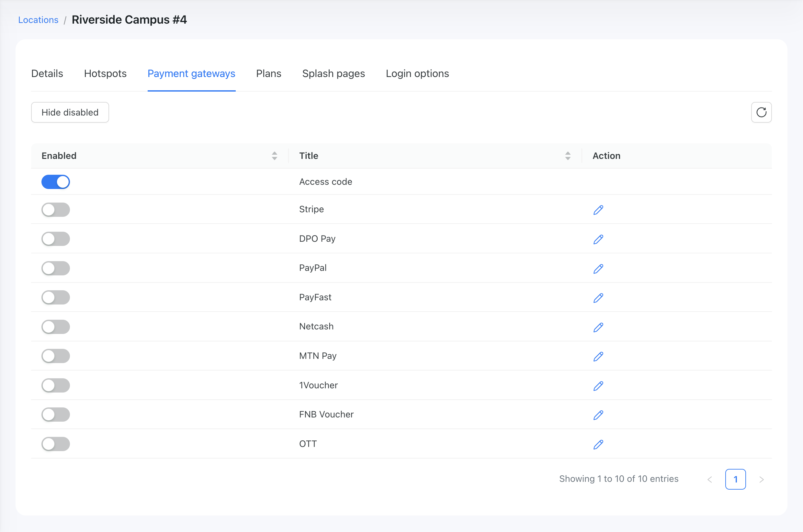Turn on the PayPal toggle
The height and width of the screenshot is (532, 803).
click(56, 268)
